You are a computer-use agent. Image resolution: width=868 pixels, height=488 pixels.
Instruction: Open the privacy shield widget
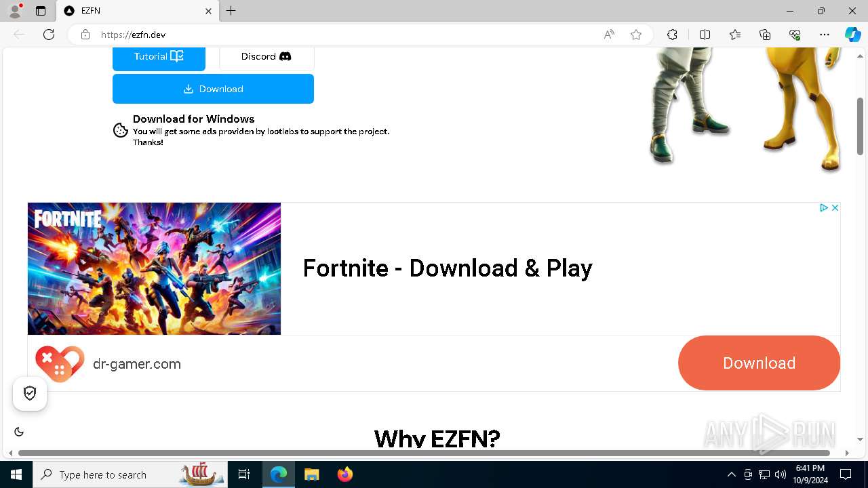coord(30,393)
